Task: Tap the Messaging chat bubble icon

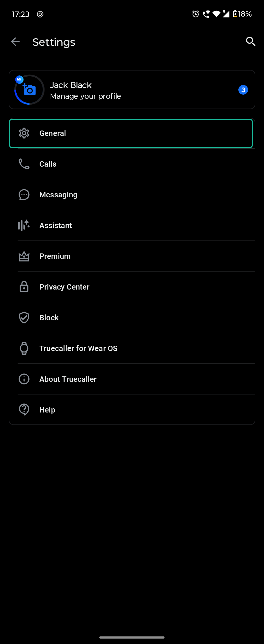Action: (x=24, y=195)
